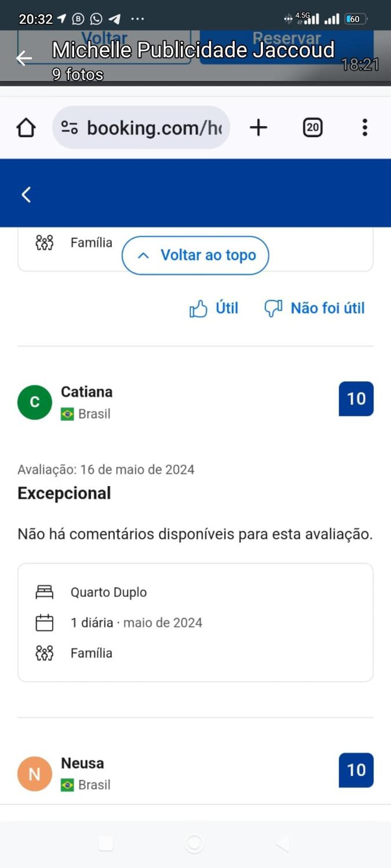Tap the back arrow beside Michelle Publicidade Jaccoud

pos(24,58)
